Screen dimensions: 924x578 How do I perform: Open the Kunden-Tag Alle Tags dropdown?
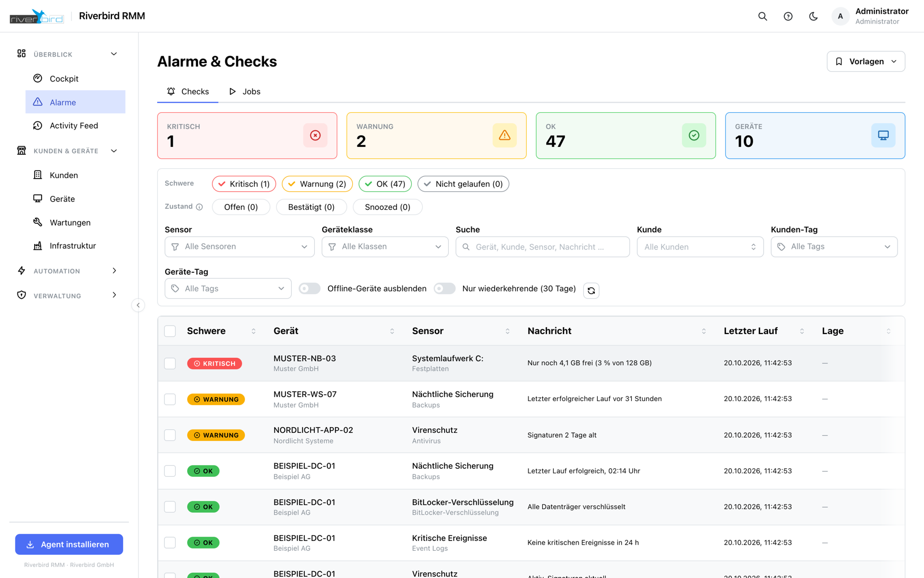[834, 247]
